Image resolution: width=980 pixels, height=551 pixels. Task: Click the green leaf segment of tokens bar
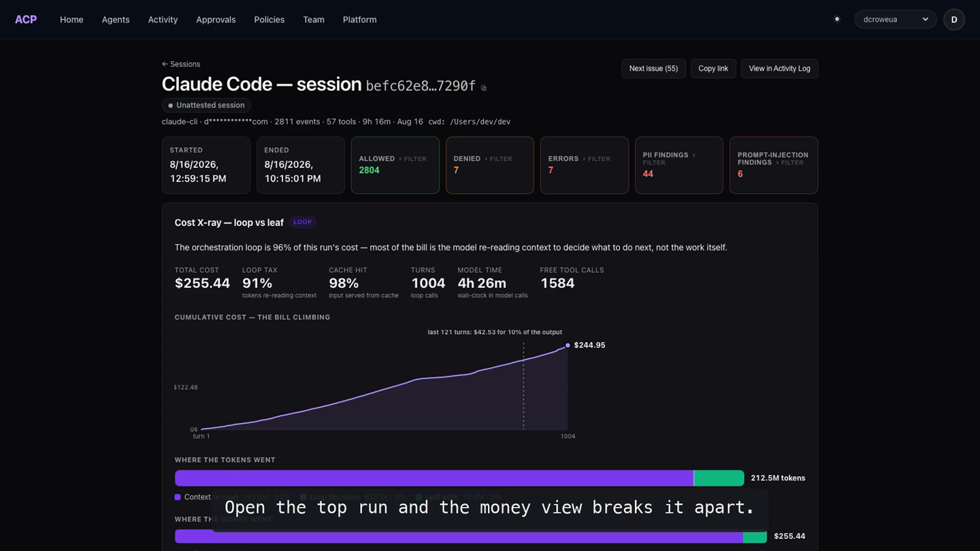[x=719, y=478]
